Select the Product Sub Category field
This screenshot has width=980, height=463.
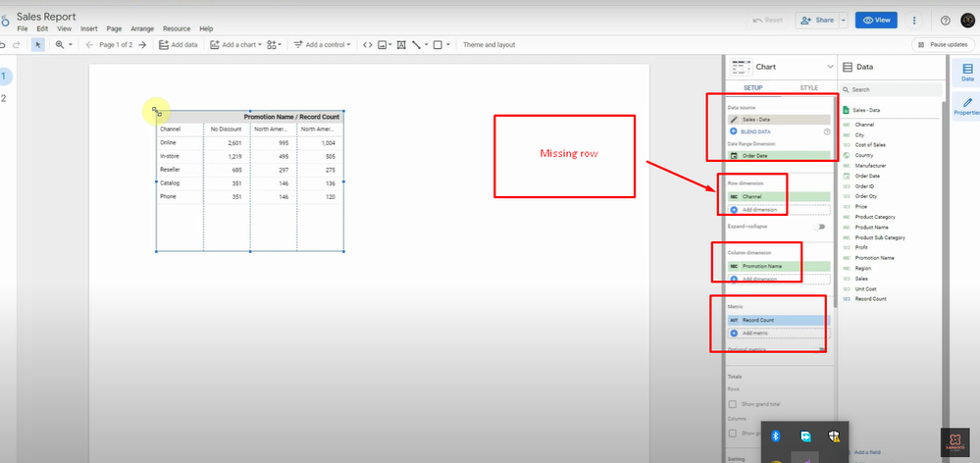coord(880,237)
